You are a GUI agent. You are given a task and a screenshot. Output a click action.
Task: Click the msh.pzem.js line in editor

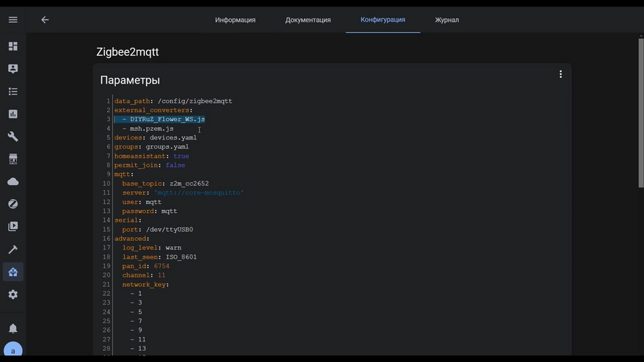pyautogui.click(x=151, y=128)
